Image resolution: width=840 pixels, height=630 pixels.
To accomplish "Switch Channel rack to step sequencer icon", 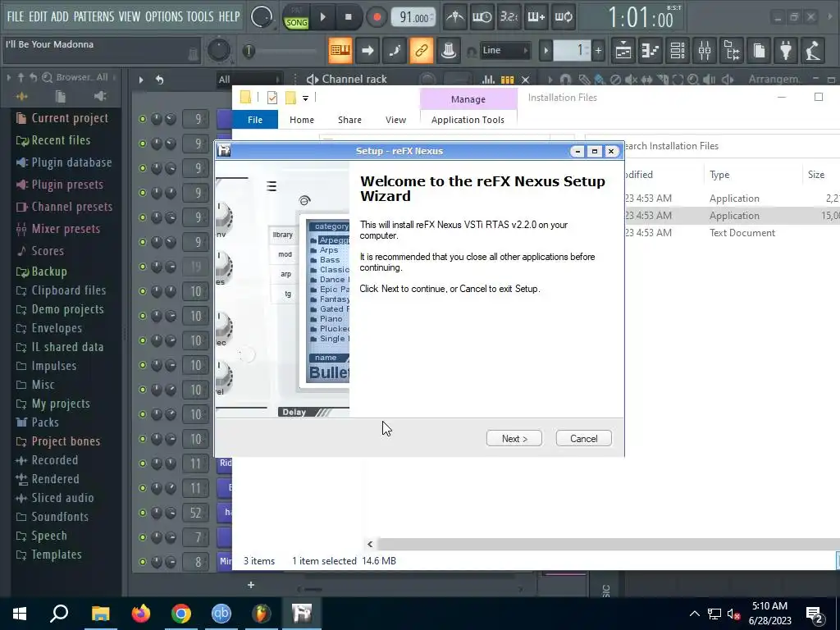I will point(507,80).
